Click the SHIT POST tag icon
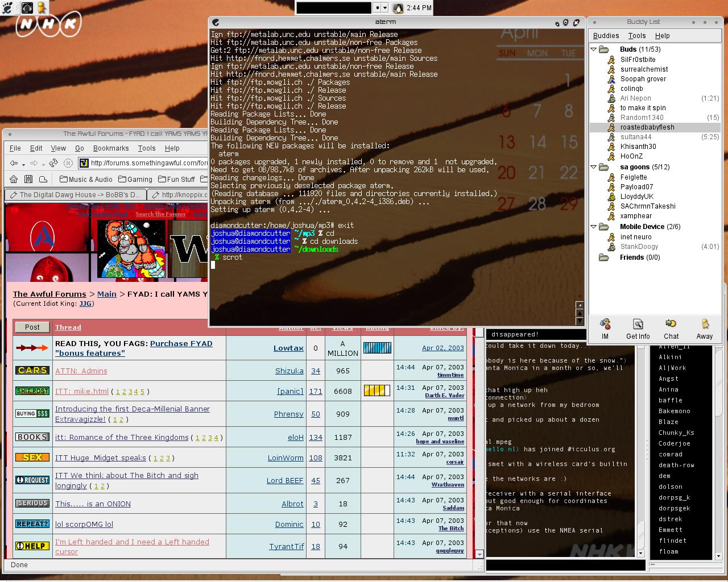This screenshot has height=582, width=728. click(x=32, y=391)
